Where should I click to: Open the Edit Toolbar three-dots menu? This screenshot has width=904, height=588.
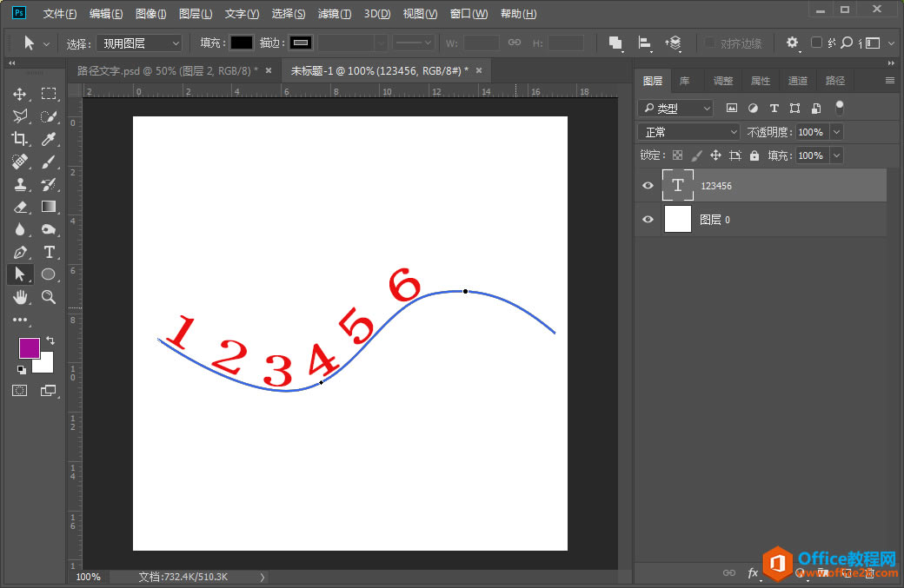[20, 320]
